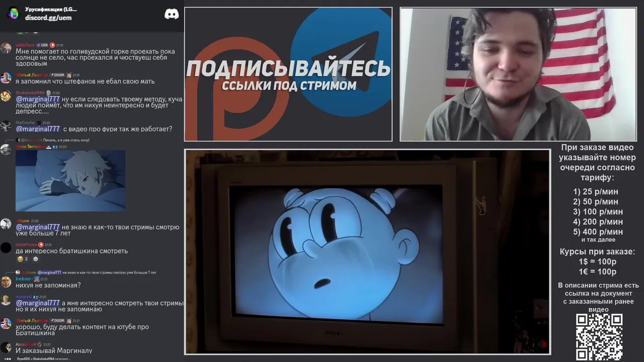Toggle the laughing emoji reaction with count 2
The height and width of the screenshot is (362, 644).
click(x=23, y=259)
